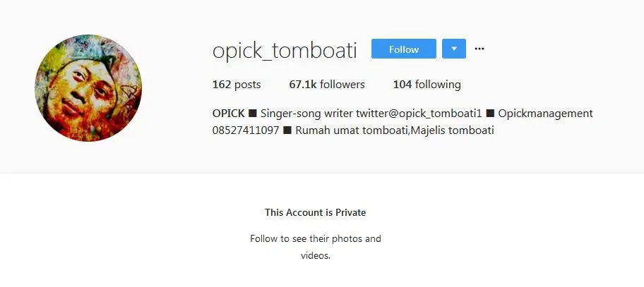Click the black square before Opickmanagement
The image size is (644, 287).
point(490,114)
